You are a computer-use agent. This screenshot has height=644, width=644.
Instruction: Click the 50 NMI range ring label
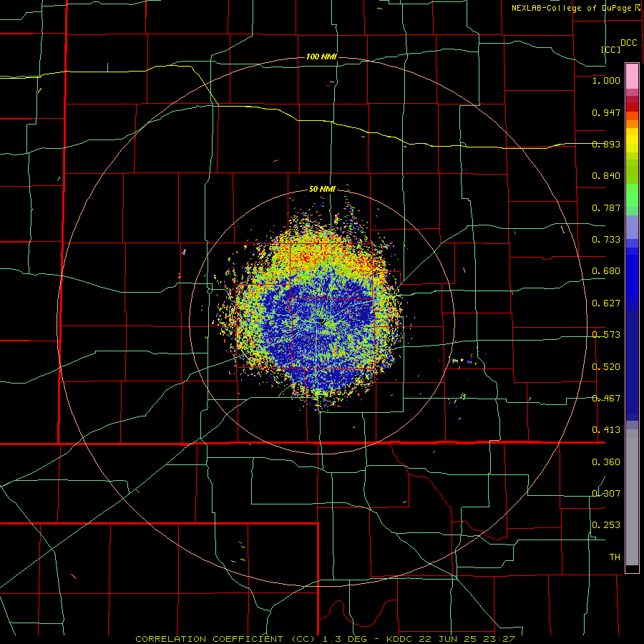(x=322, y=189)
